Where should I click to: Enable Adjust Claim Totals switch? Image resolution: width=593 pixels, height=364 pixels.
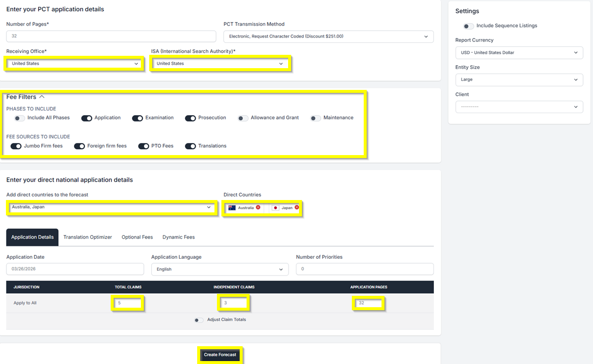199,320
